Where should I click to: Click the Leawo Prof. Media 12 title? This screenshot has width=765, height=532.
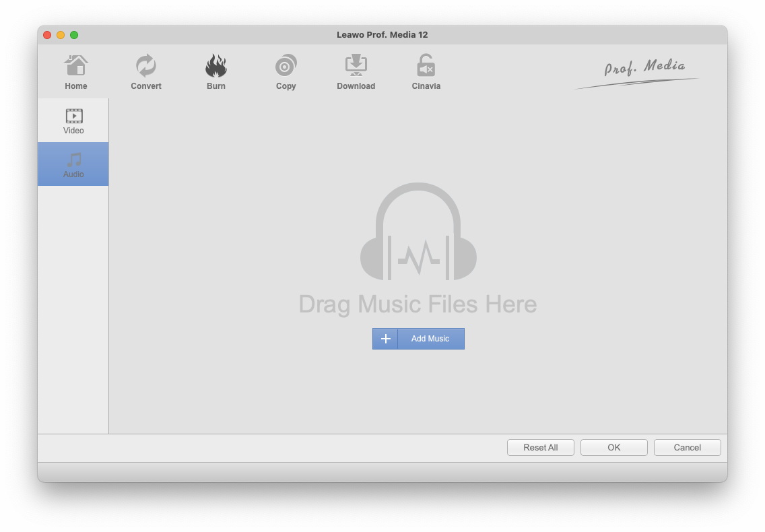pyautogui.click(x=382, y=35)
